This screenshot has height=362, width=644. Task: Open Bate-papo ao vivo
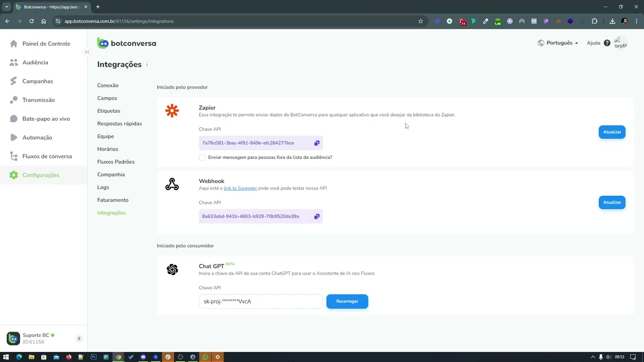[x=43, y=119]
